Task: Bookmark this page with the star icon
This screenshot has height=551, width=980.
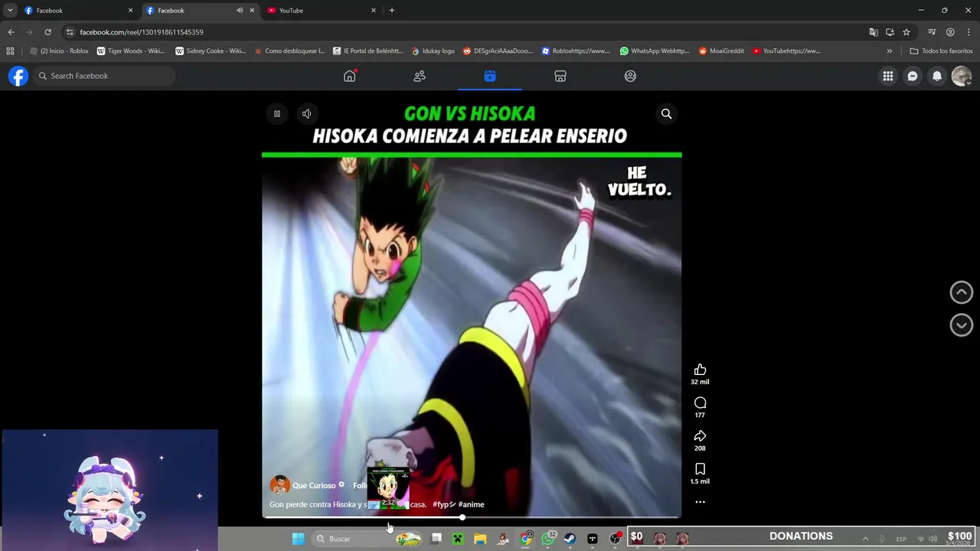Action: tap(906, 32)
